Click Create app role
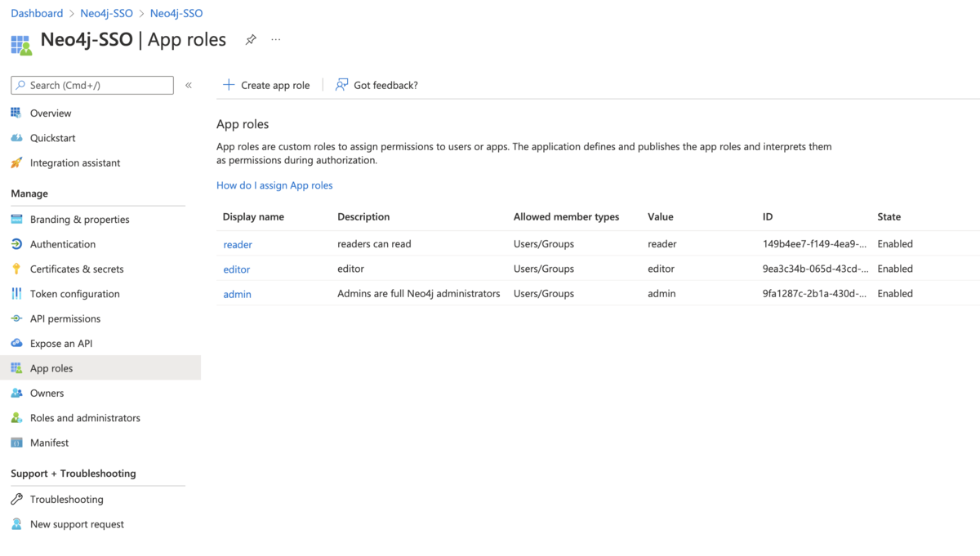Image resolution: width=980 pixels, height=556 pixels. pos(267,85)
